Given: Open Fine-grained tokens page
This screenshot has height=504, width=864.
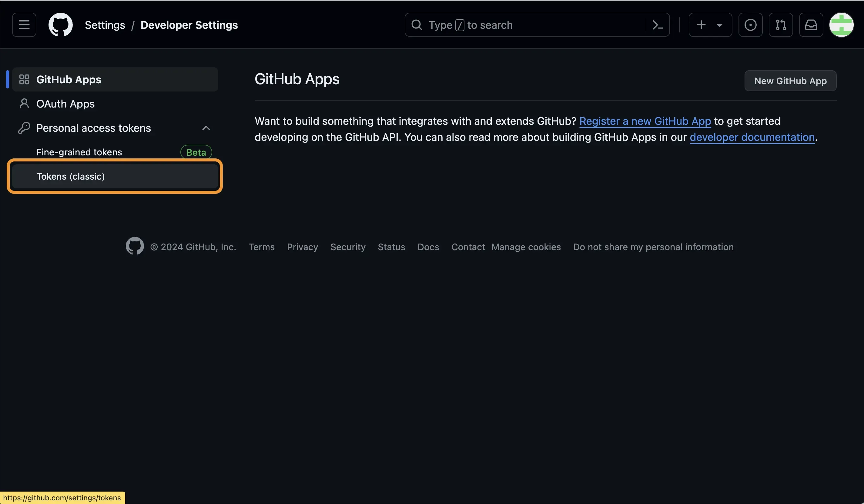Looking at the screenshot, I should point(115,152).
